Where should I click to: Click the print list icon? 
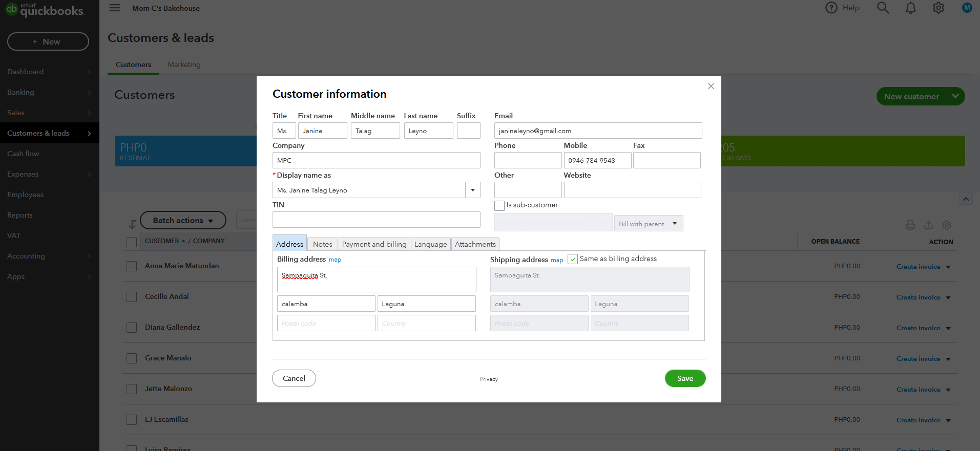tap(910, 225)
